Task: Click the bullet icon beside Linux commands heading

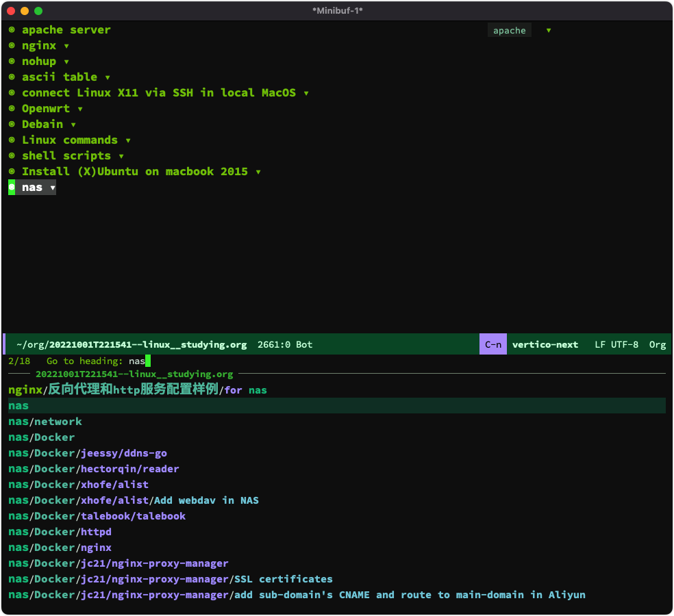Action: point(12,140)
